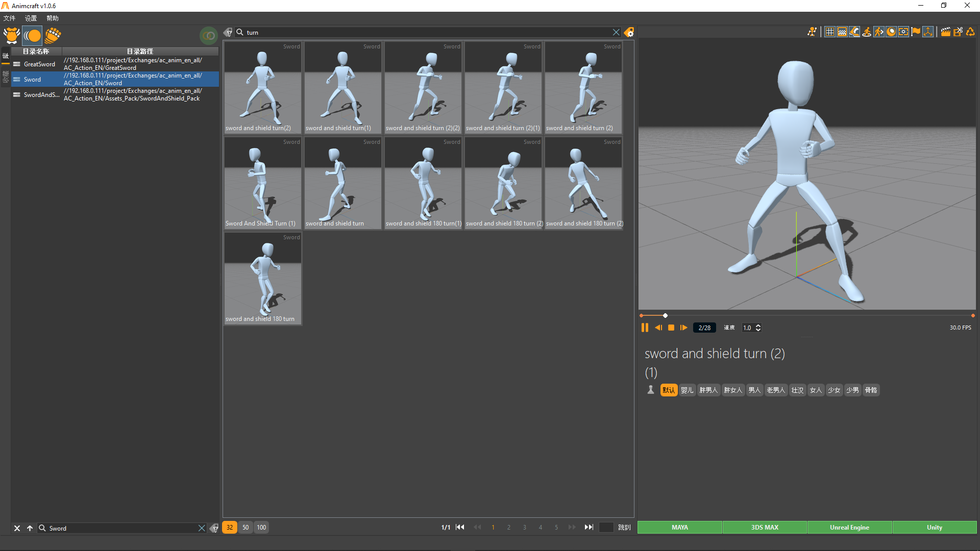Click the film clip scissors icon

click(958, 32)
